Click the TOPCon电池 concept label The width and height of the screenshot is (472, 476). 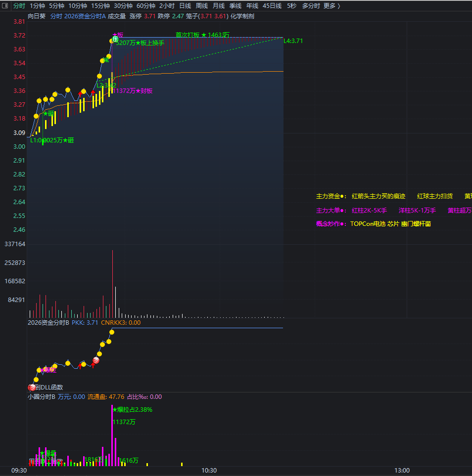[x=368, y=224]
